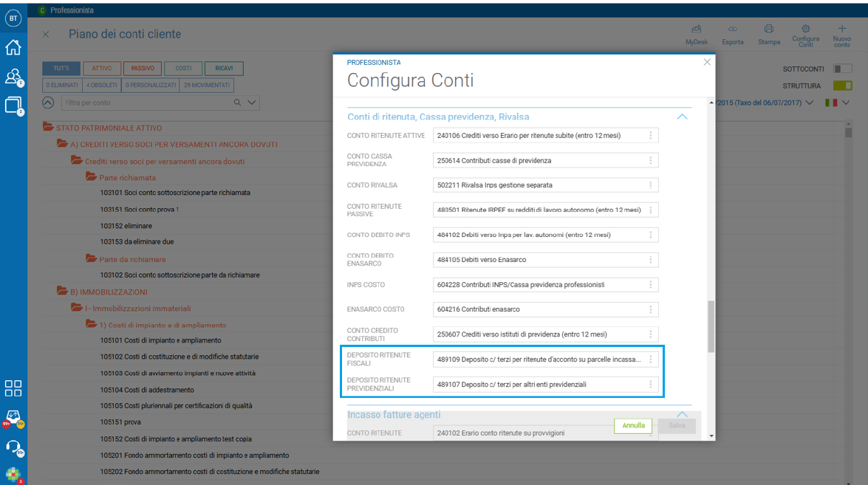The height and width of the screenshot is (485, 868).
Task: Collapse Conti di ritenuta section
Action: [682, 117]
